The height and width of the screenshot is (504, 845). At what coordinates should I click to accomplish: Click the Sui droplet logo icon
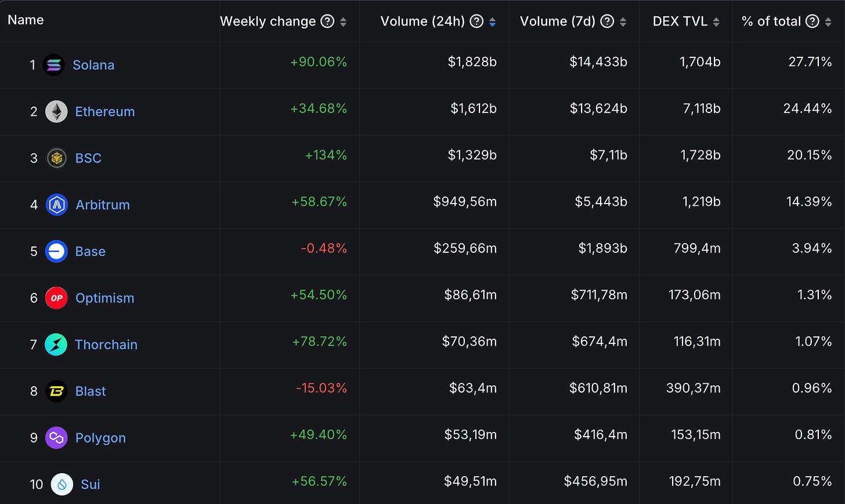click(62, 484)
